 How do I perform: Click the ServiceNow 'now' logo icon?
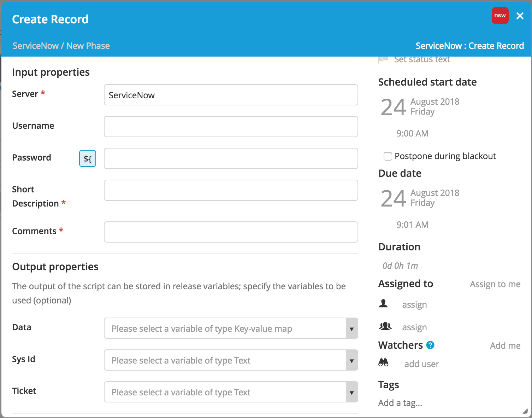[500, 16]
